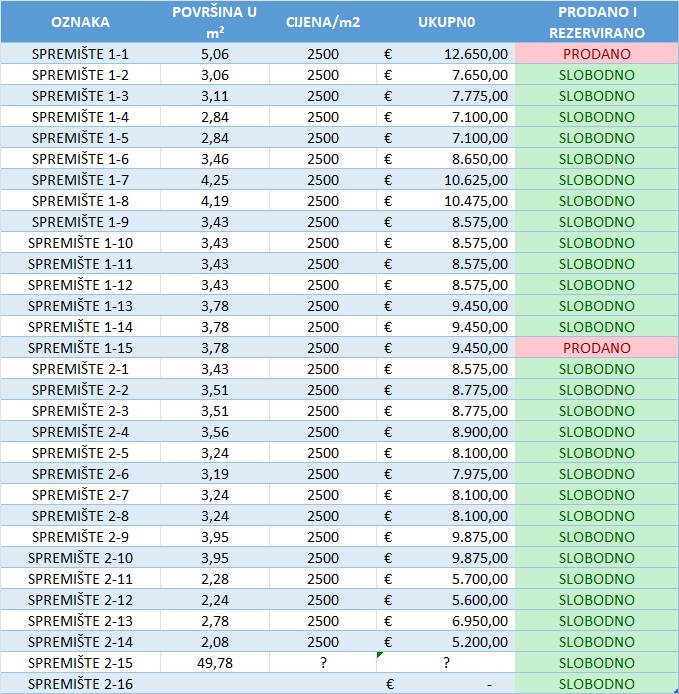Select the 49,78 area cell

pos(214,663)
